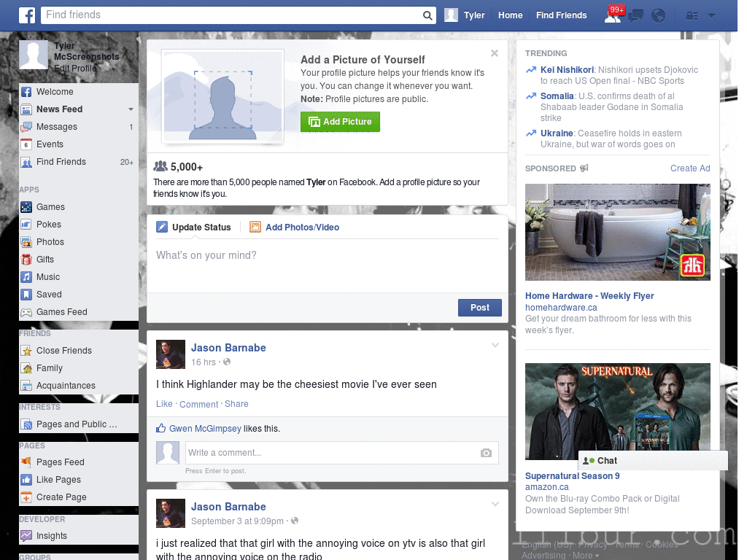The image size is (747, 560).
Task: Open friend requests icon with 99+ badge
Action: 614,15
